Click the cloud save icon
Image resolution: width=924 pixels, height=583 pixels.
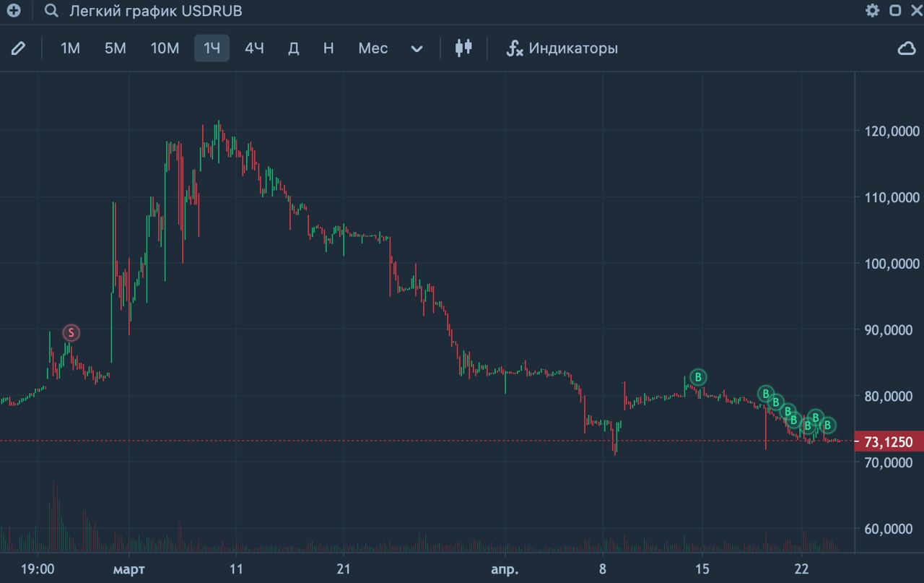(x=906, y=48)
